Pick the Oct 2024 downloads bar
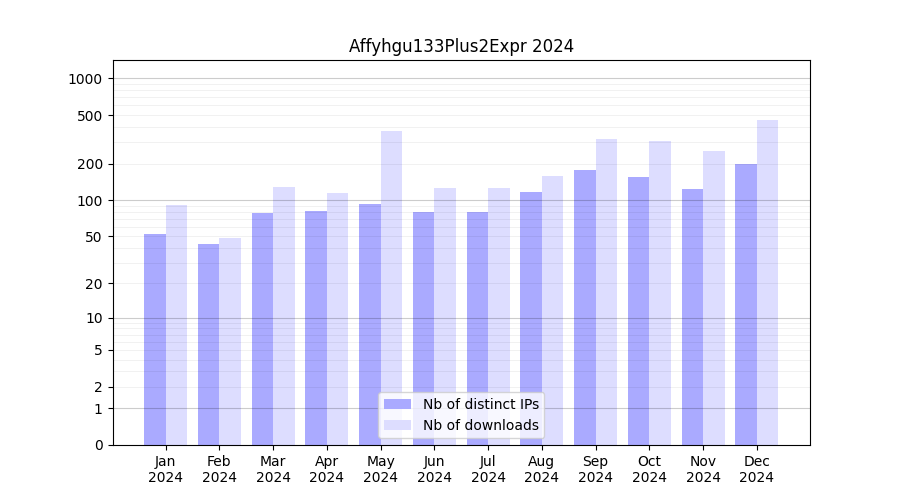Viewport: 900px width, 500px height. 660,293
